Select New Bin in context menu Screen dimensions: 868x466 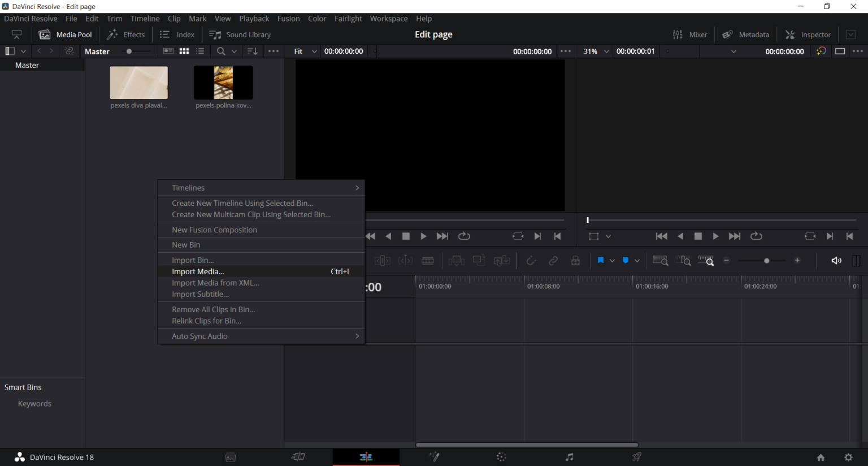click(261, 245)
